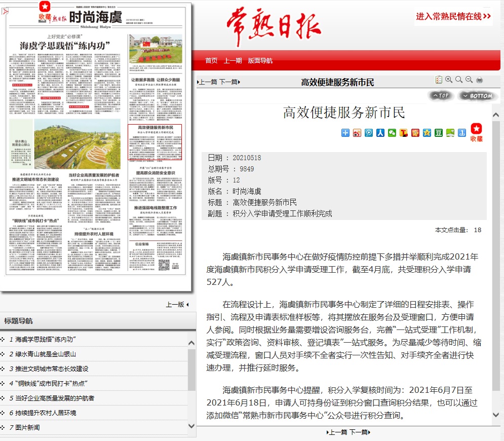This screenshot has width=504, height=441.
Task: Click the zoom in magnifier icon
Action: pyautogui.click(x=449, y=80)
